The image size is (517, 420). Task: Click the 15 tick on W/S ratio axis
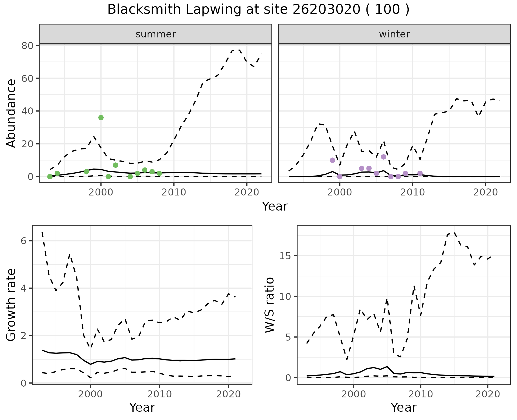tap(285, 256)
